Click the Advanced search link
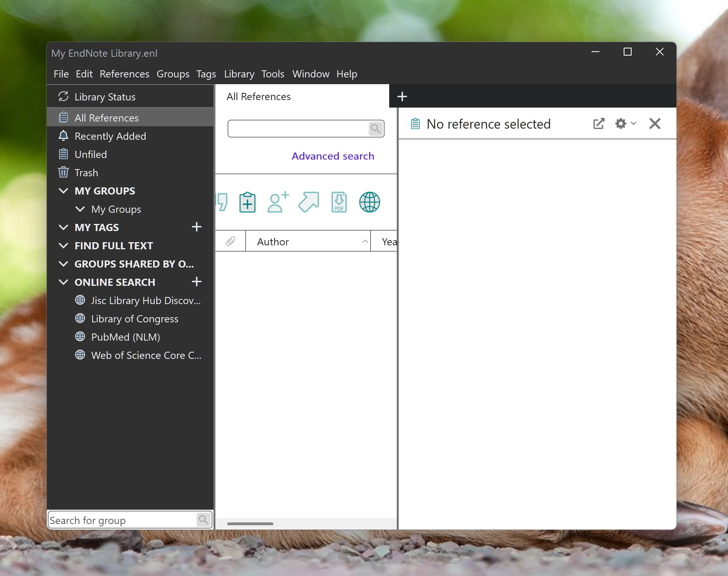Image resolution: width=728 pixels, height=576 pixels. point(332,156)
